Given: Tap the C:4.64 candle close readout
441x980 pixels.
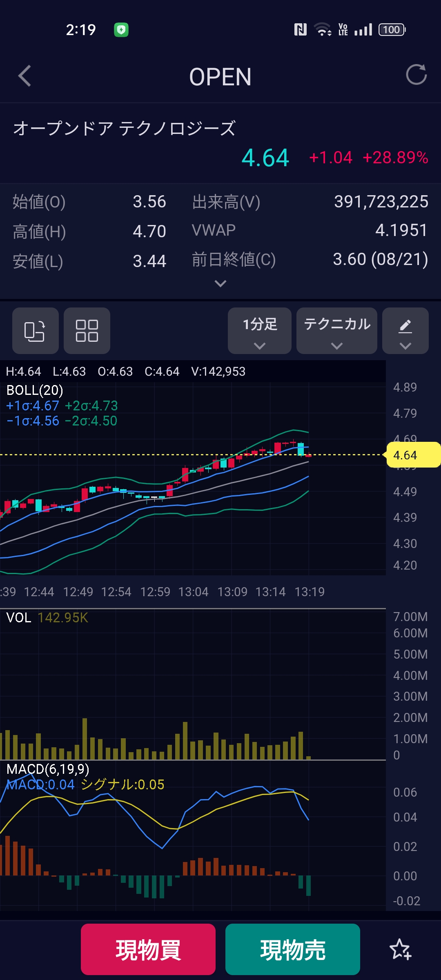Looking at the screenshot, I should (162, 371).
